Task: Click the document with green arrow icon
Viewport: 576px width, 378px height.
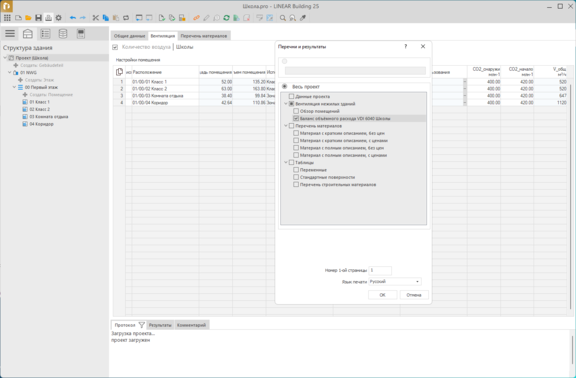Action: pos(162,18)
